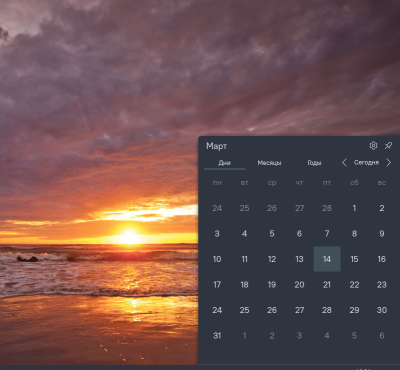
Task: Select date 17 in calendar
Action: point(217,285)
